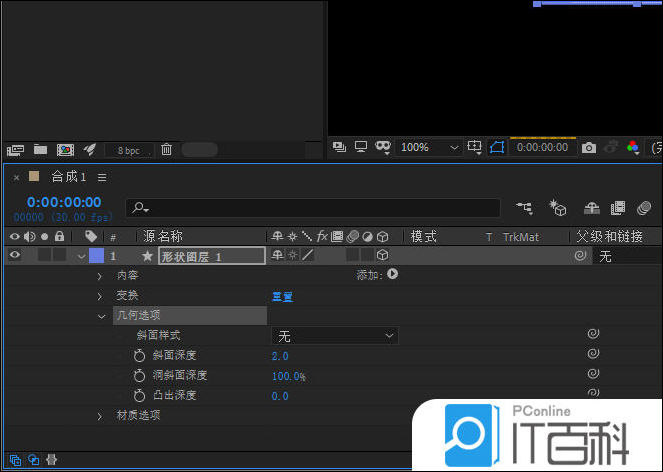Click the pick whip spiral for 形状图层 1
663x472 pixels.
coord(580,256)
